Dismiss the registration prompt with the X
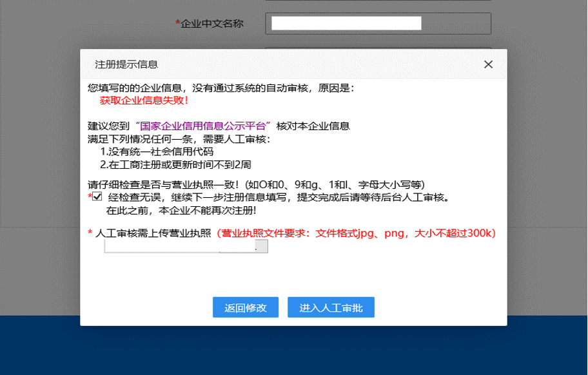The width and height of the screenshot is (588, 375). (488, 64)
